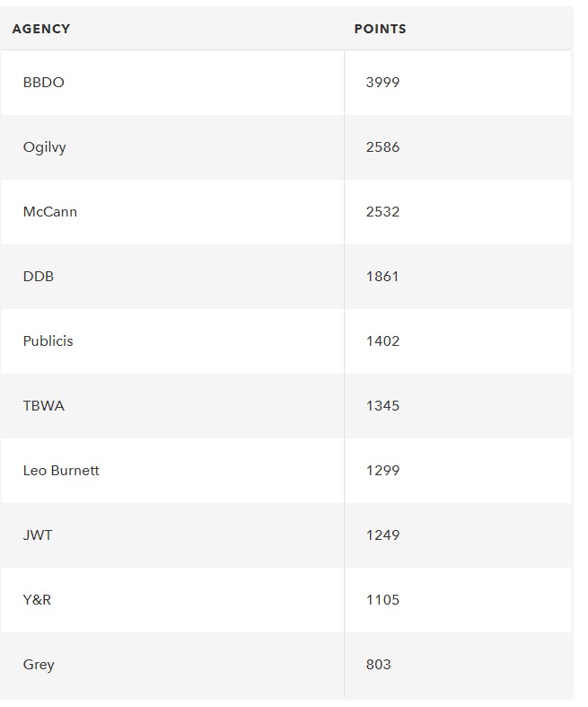This screenshot has height=707, width=588.
Task: Click the 1299 points value
Action: (x=382, y=470)
